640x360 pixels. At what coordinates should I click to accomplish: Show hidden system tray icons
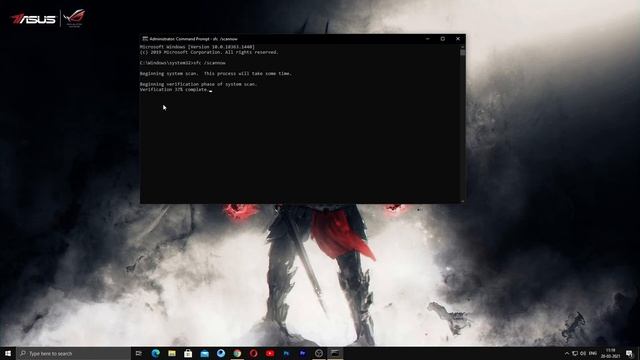[x=567, y=353]
